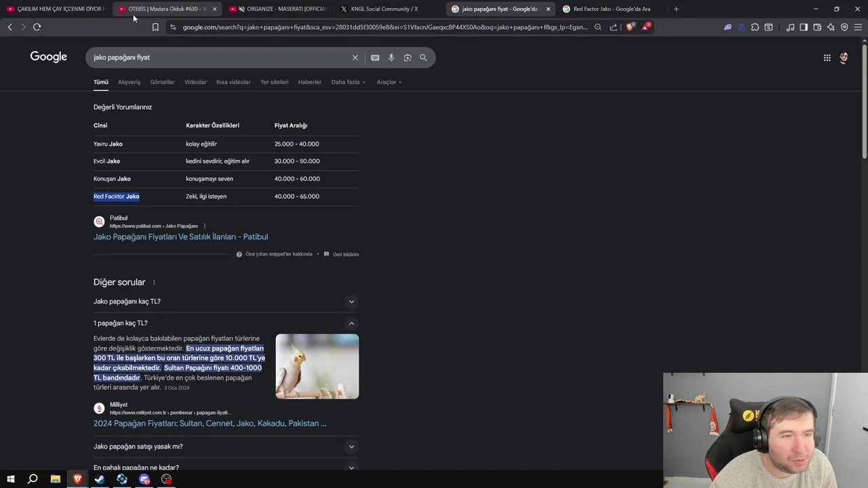Reload the current page
Image resolution: width=868 pixels, height=488 pixels.
37,27
